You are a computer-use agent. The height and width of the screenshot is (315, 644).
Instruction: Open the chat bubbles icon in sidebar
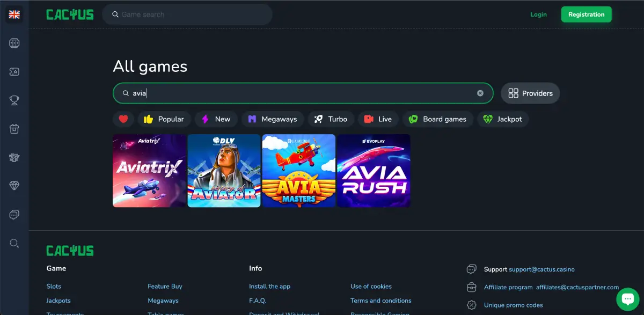point(14,215)
